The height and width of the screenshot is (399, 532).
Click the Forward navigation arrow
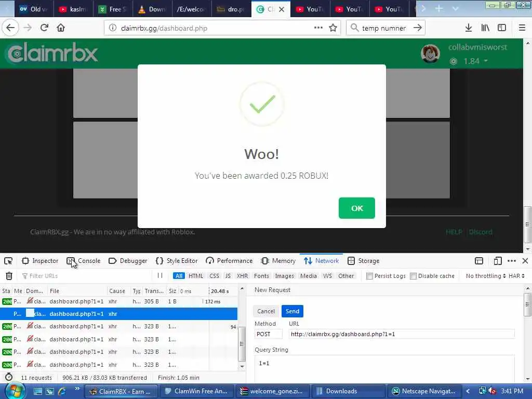coord(28,28)
